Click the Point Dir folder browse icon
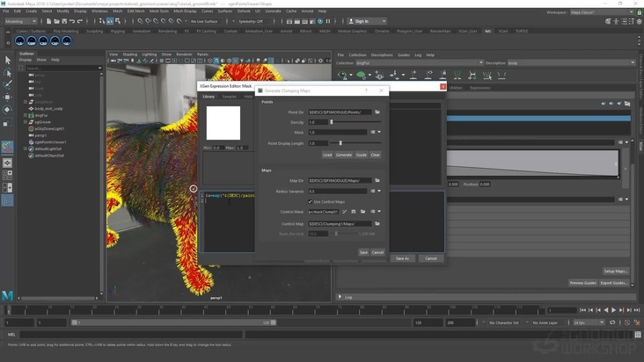Viewport: 644px width, 362px height. pyautogui.click(x=377, y=112)
